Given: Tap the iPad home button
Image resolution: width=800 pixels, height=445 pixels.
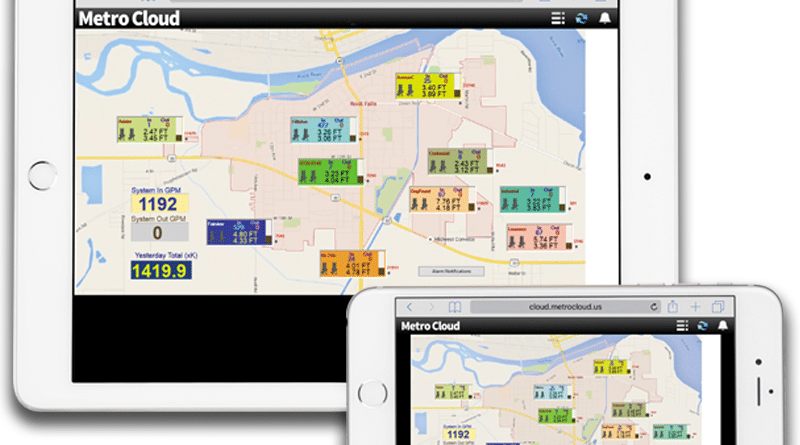Looking at the screenshot, I should coord(42,176).
